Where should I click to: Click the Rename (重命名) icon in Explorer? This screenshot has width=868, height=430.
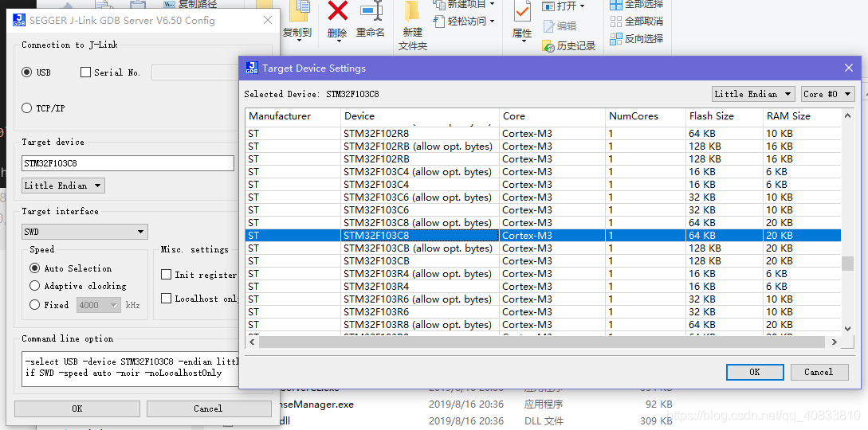pyautogui.click(x=371, y=11)
